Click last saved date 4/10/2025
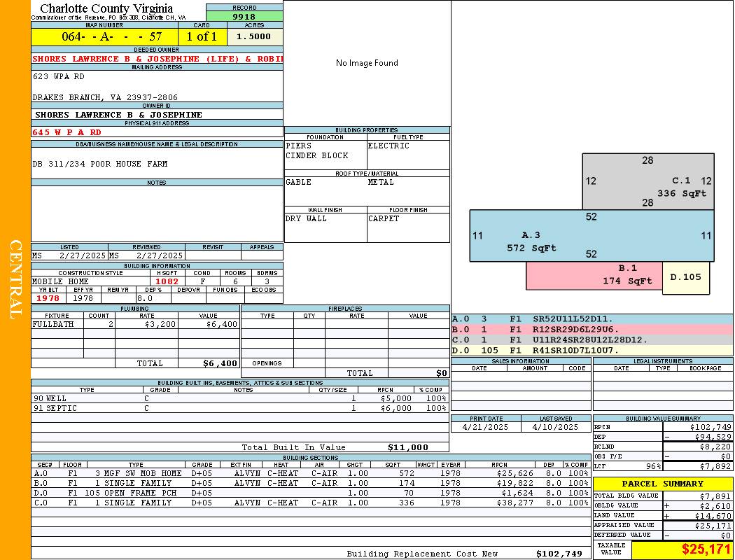The height and width of the screenshot is (560, 735). point(556,428)
